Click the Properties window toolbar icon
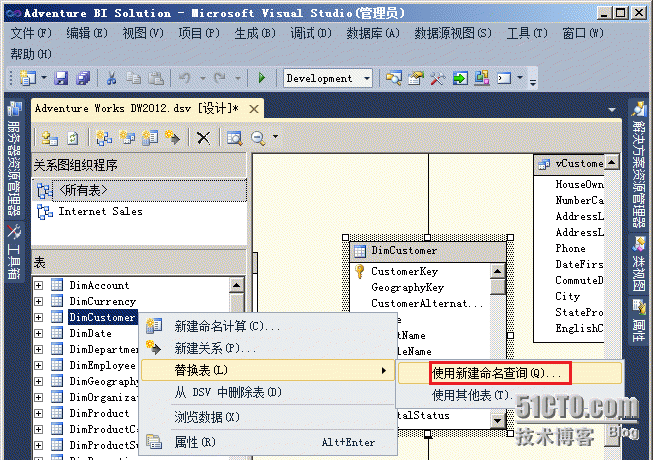Image resolution: width=653 pixels, height=460 pixels. pos(416,78)
